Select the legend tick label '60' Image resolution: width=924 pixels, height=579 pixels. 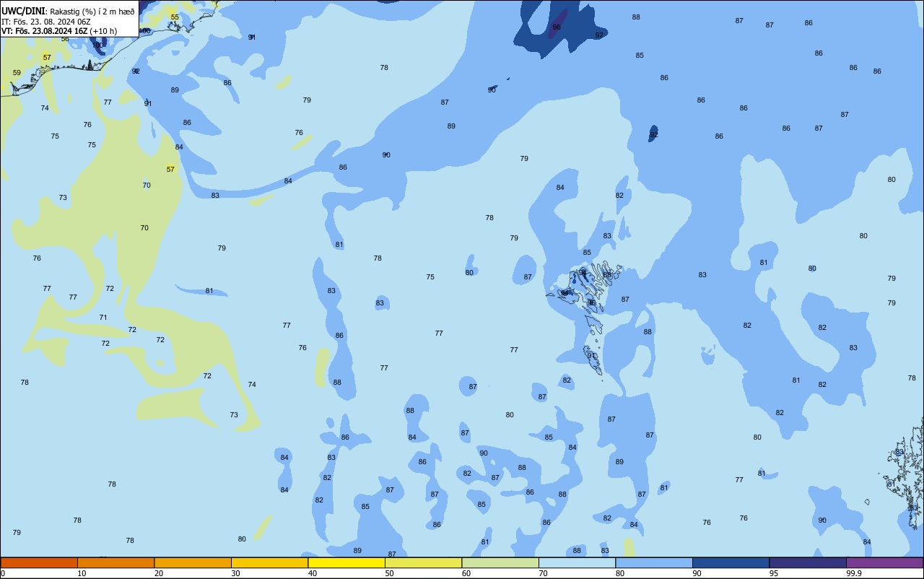466,573
